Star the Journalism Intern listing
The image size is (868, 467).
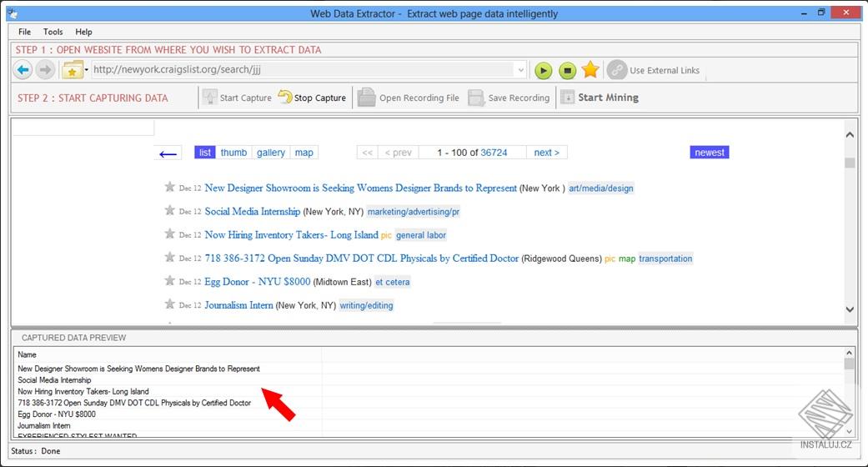(170, 304)
